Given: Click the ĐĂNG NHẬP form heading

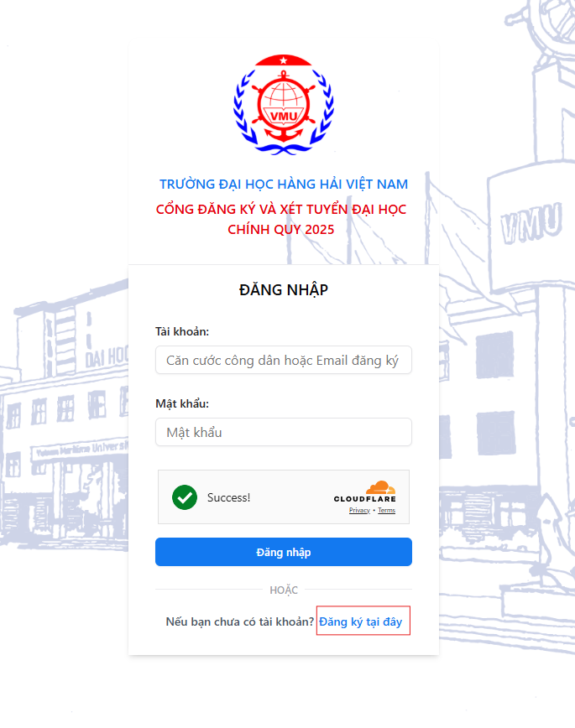Looking at the screenshot, I should pyautogui.click(x=284, y=289).
